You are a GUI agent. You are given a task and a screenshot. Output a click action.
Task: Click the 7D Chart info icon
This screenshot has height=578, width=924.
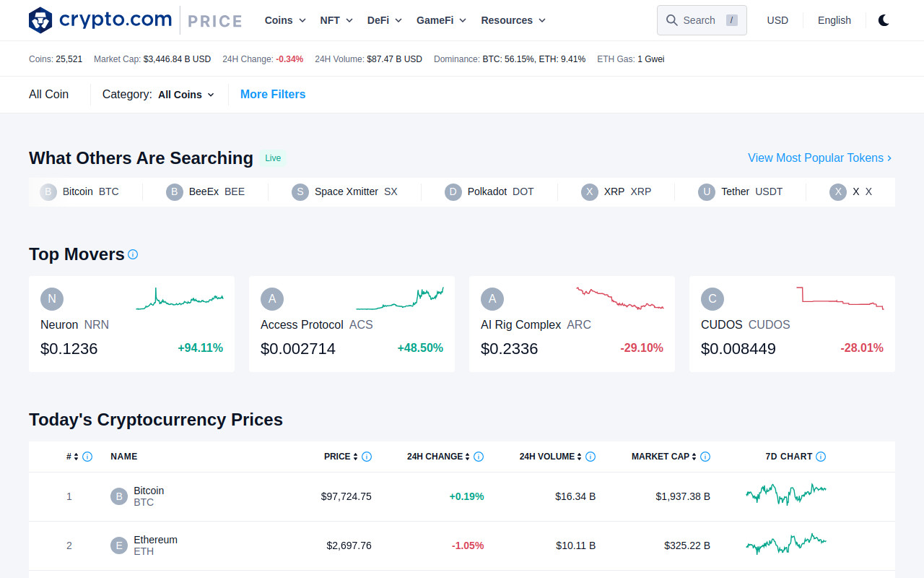pos(821,457)
